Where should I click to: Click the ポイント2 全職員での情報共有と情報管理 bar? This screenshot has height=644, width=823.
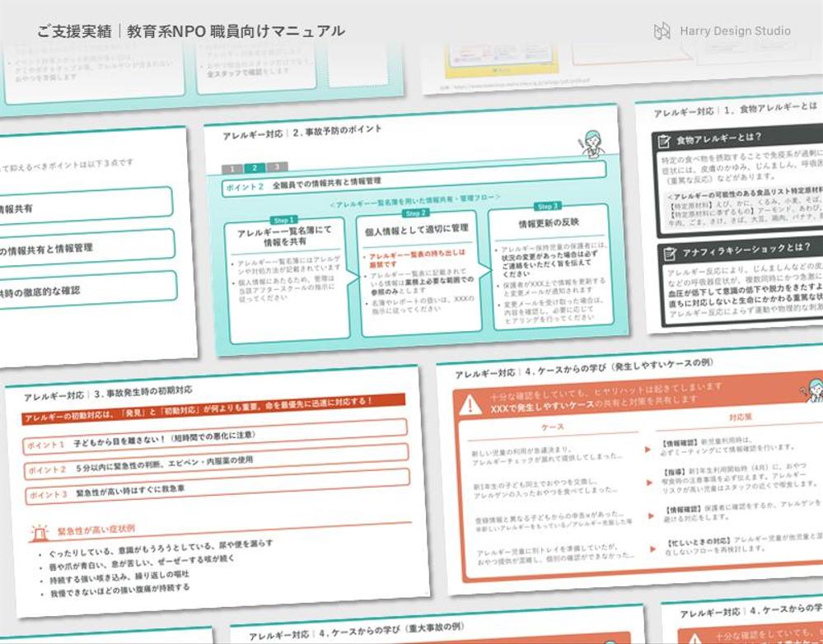point(414,179)
